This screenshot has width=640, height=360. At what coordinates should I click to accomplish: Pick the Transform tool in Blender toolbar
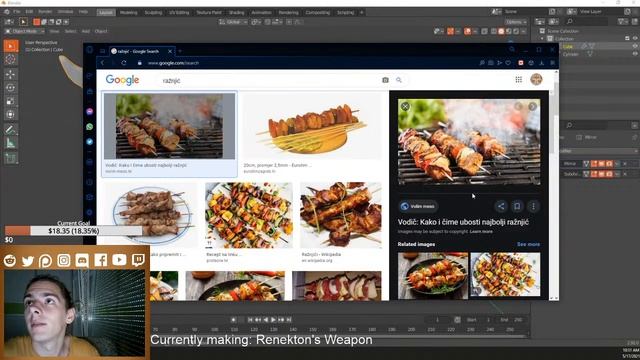[11, 115]
